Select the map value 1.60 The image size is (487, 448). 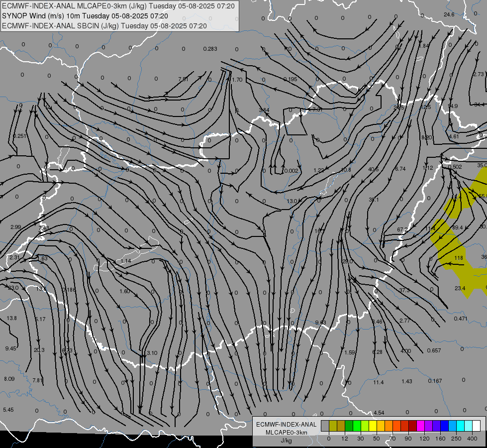click(125, 291)
